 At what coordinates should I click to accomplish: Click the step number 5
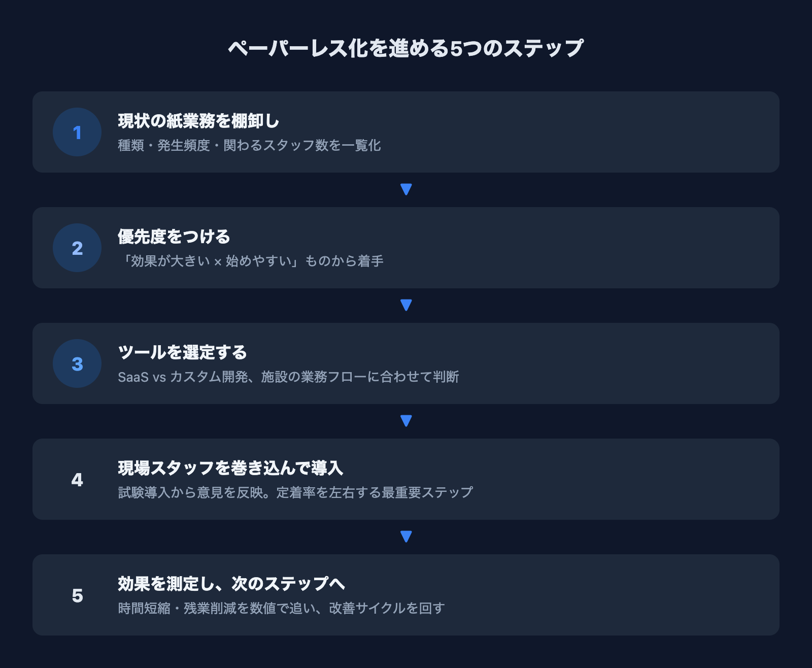click(77, 595)
